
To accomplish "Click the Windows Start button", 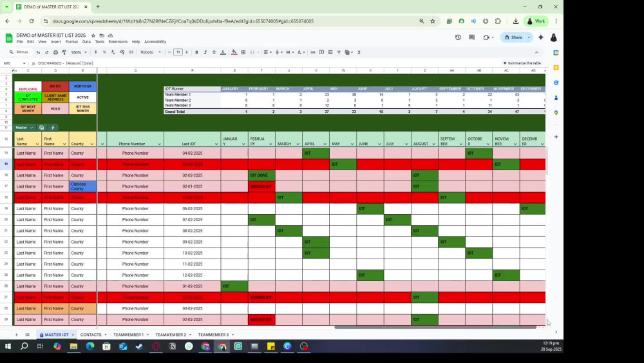I will (8, 346).
